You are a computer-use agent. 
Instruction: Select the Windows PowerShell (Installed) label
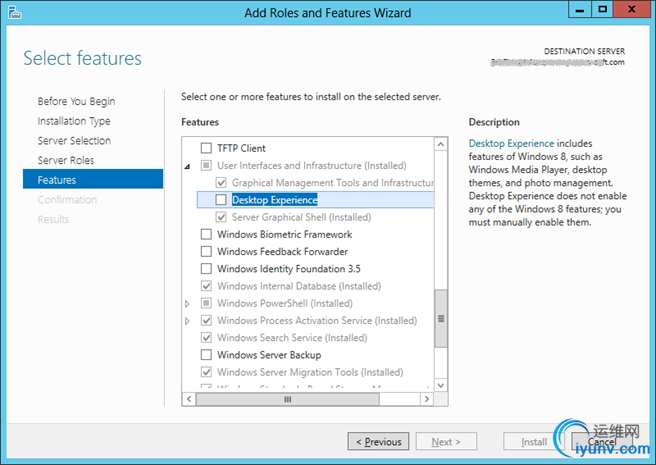click(x=285, y=303)
